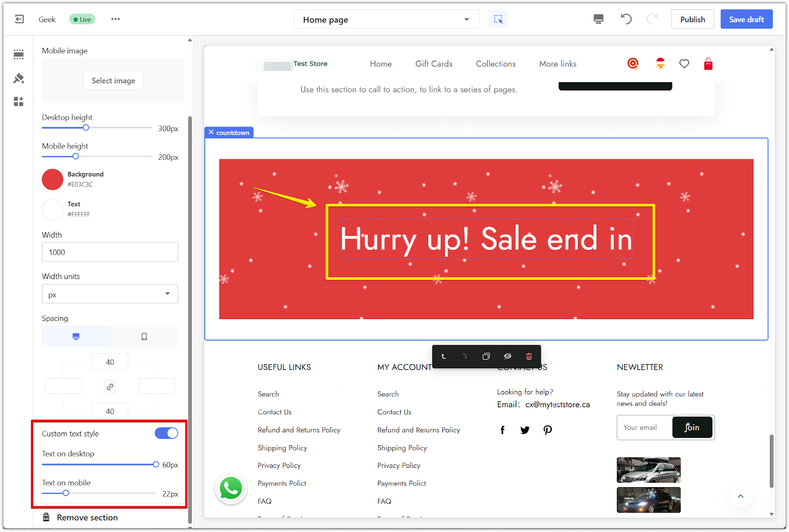This screenshot has width=789, height=532.
Task: Open the red Background color swatch
Action: pos(52,179)
